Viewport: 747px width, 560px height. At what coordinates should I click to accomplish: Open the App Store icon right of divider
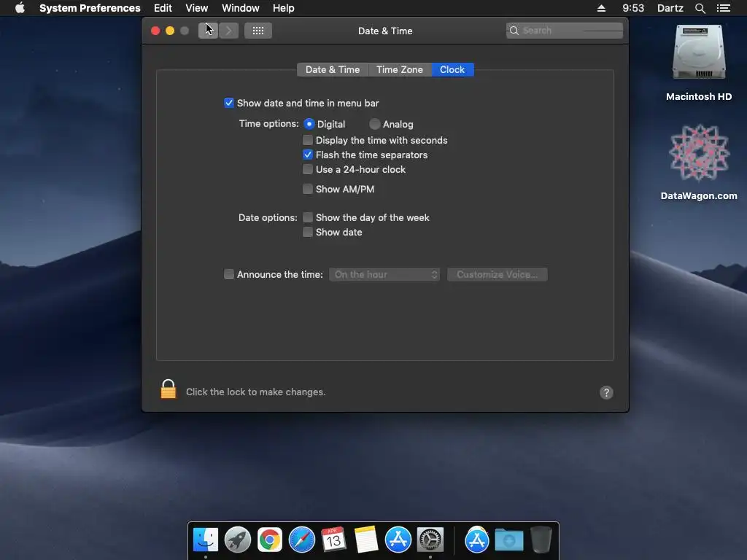477,540
